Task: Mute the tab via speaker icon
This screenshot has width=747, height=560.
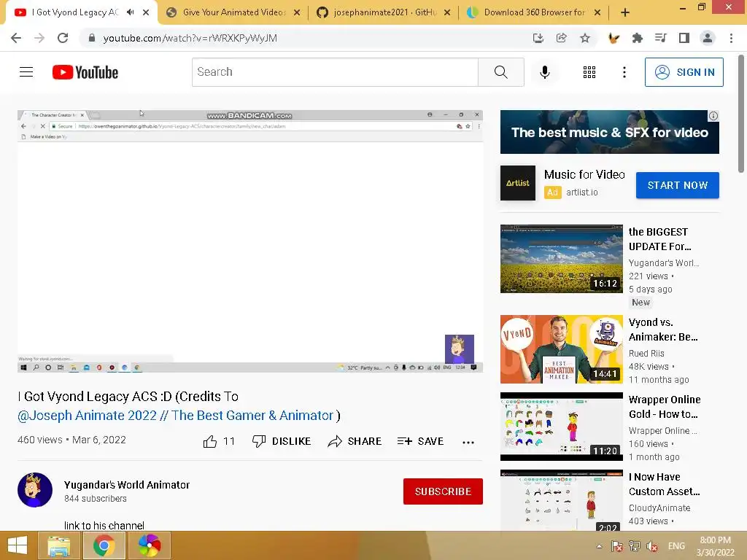Action: click(130, 12)
